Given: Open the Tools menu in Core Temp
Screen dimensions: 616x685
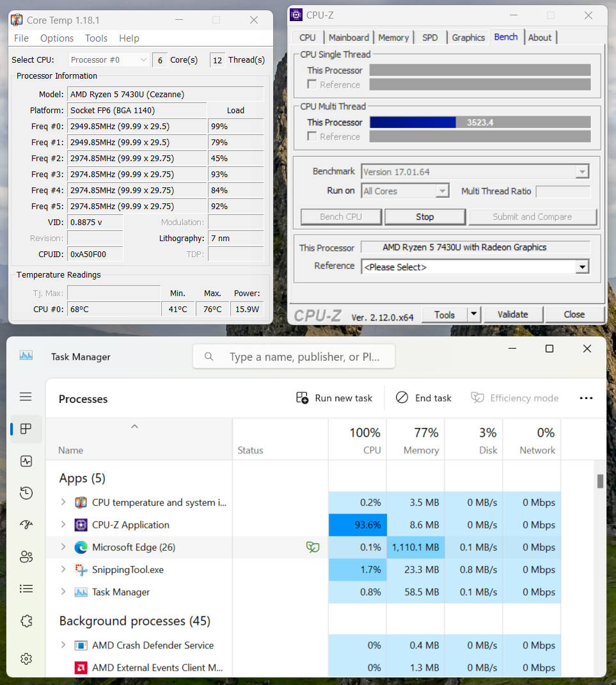Looking at the screenshot, I should pos(96,38).
